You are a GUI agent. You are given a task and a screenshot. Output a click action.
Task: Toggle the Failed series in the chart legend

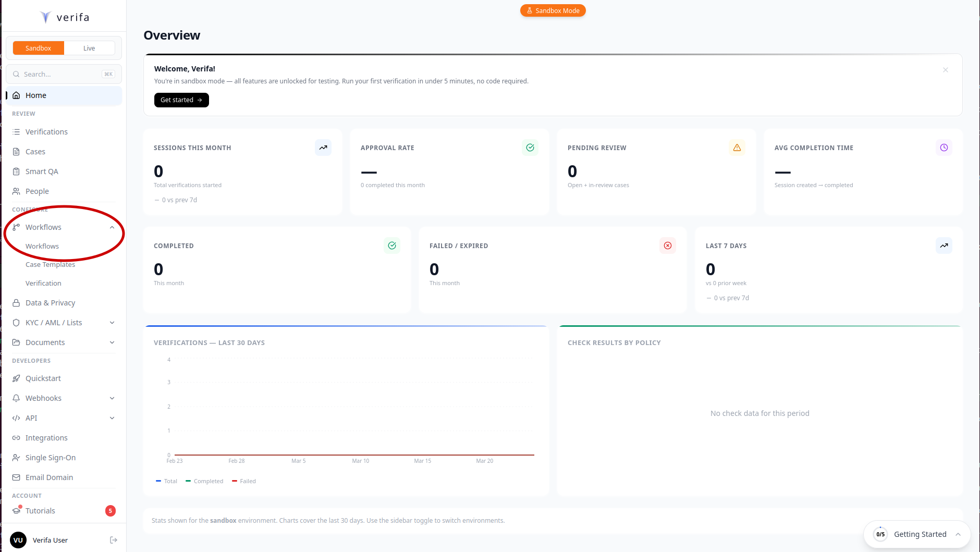tap(243, 481)
